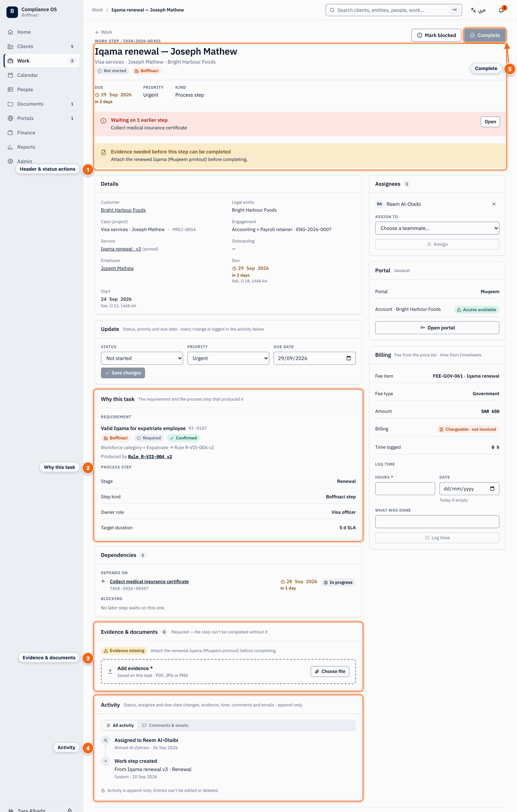Open the Priority dropdown showing Urgent
This screenshot has height=812, width=517.
[228, 358]
